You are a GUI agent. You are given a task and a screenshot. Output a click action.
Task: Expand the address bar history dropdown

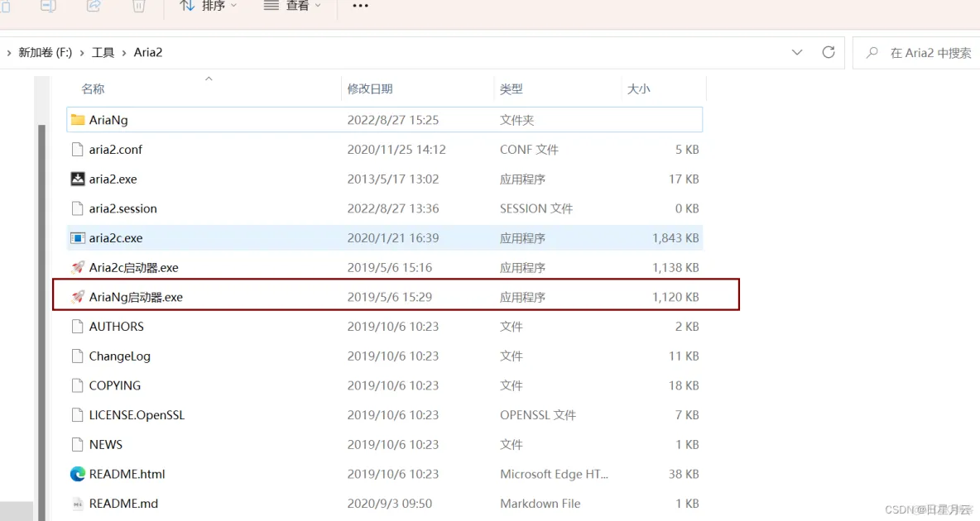(797, 52)
